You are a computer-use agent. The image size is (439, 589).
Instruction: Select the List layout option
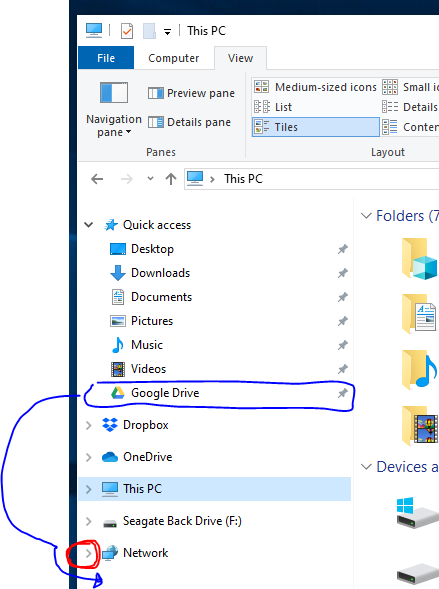[x=315, y=107]
